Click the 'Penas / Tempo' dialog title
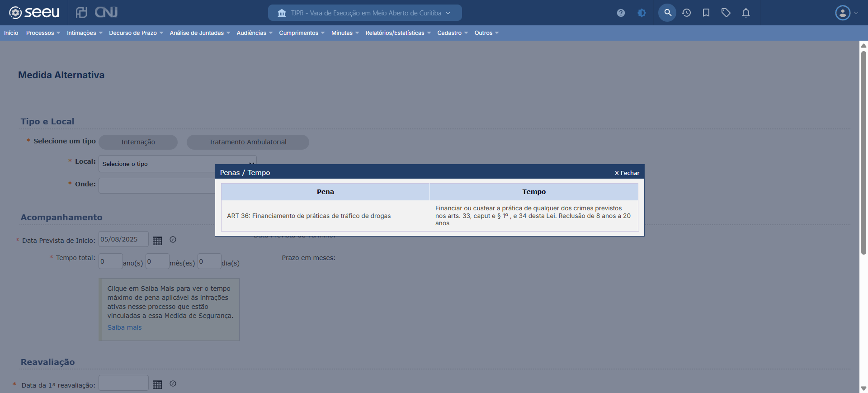Image resolution: width=868 pixels, height=393 pixels. click(x=245, y=173)
